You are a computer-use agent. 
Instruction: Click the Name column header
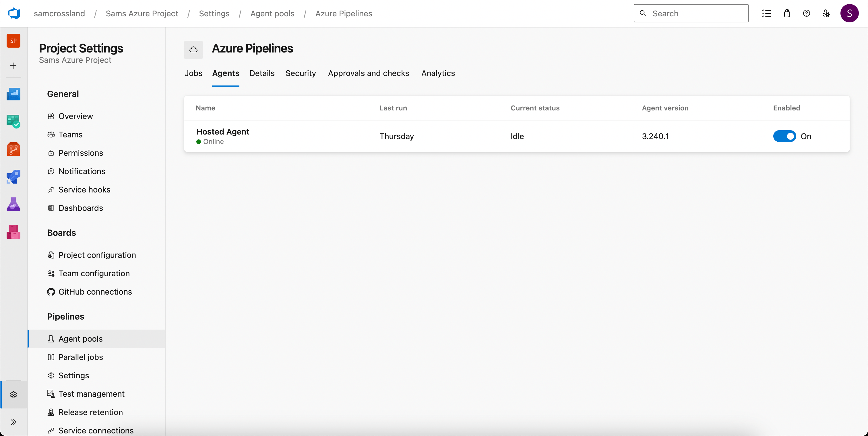[205, 108]
